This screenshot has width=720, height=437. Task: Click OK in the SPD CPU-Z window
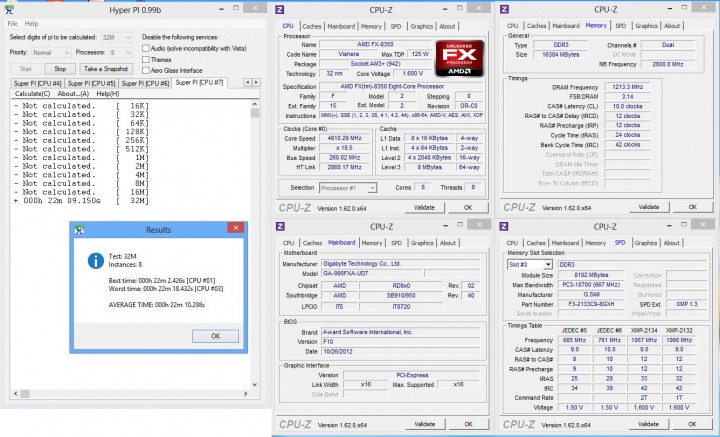[x=692, y=424]
